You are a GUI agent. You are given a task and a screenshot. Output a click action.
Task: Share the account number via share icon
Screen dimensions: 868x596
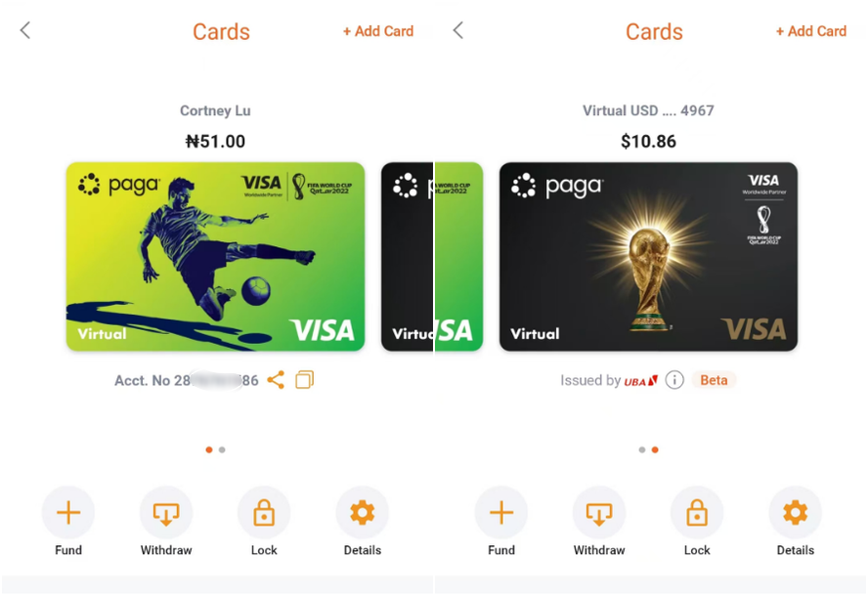[276, 380]
